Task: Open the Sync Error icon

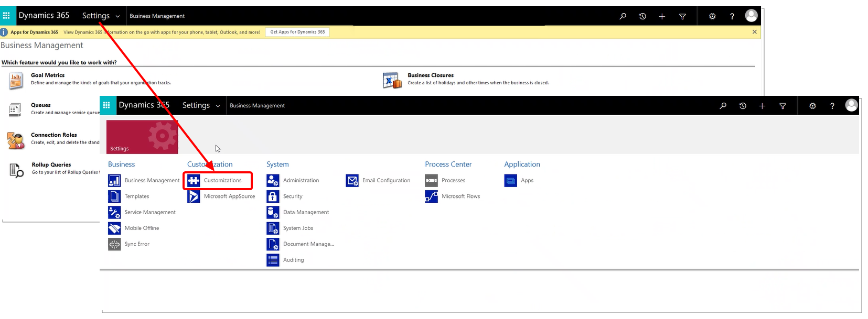Action: [x=114, y=244]
